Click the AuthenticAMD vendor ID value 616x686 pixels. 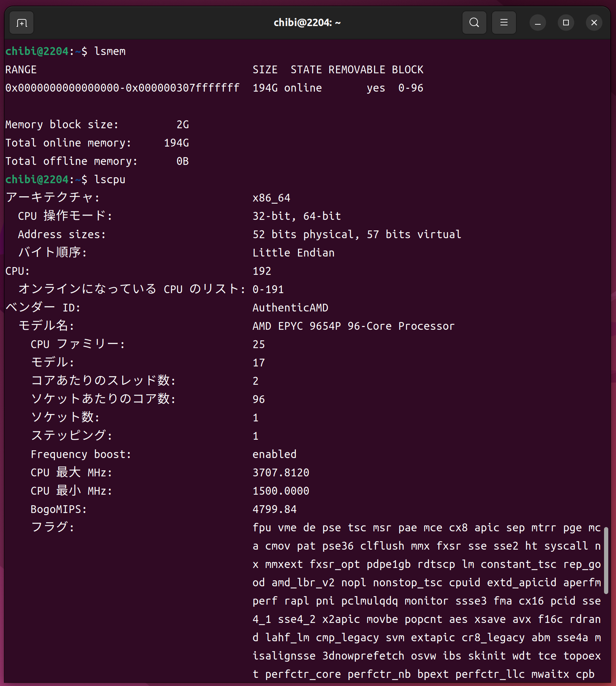point(290,308)
